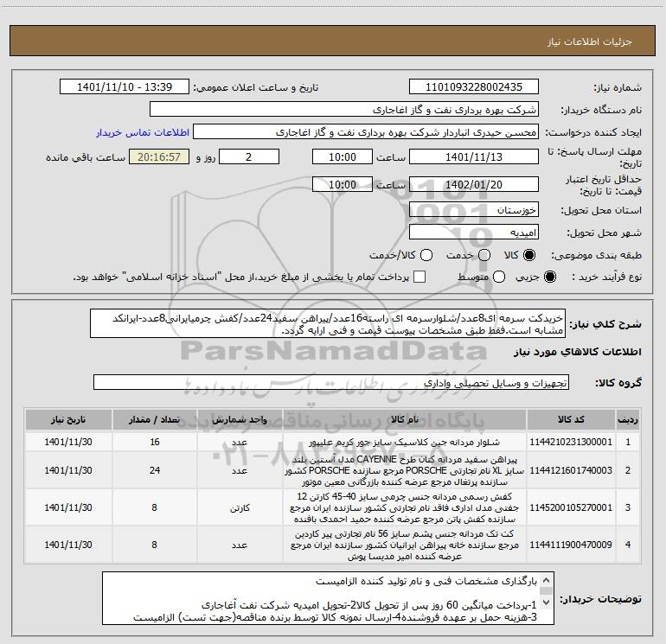666x644 pixels.
Task: Click delivery province field 'خوزستان'
Action: point(474,209)
